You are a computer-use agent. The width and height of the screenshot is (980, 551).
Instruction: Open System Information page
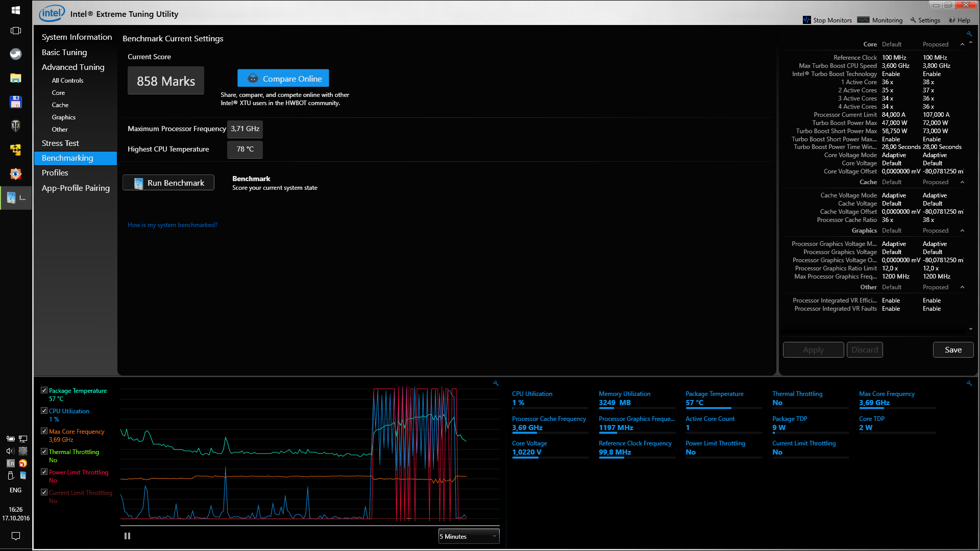pyautogui.click(x=77, y=37)
